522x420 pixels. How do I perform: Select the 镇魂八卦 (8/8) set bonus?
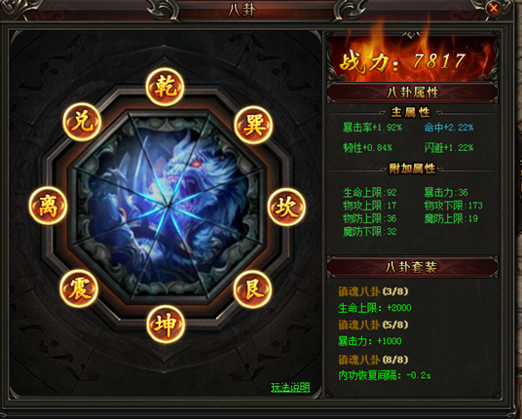coord(373,360)
